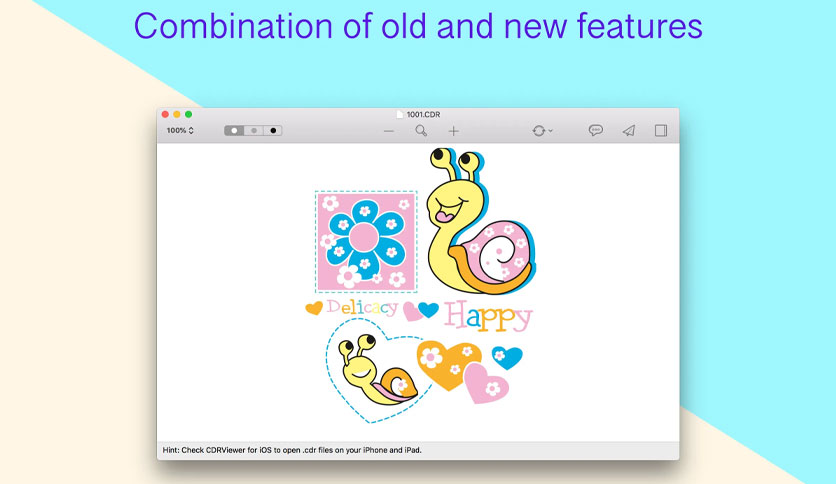Close the window with the red button
The height and width of the screenshot is (484, 836).
pos(165,114)
